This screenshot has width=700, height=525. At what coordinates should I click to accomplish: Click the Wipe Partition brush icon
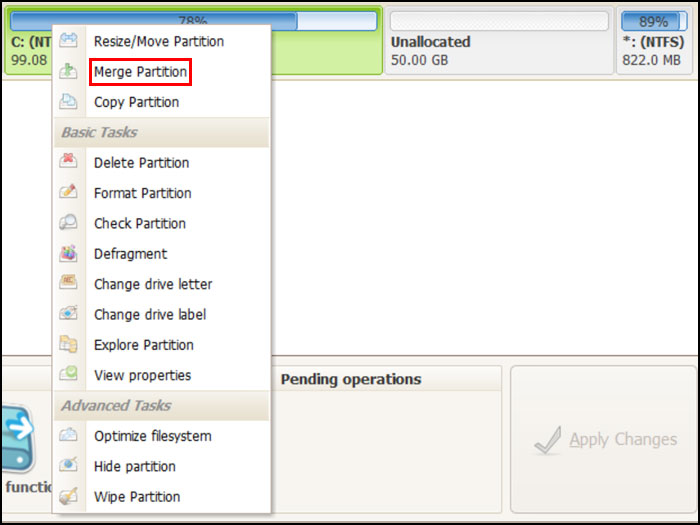pos(68,496)
